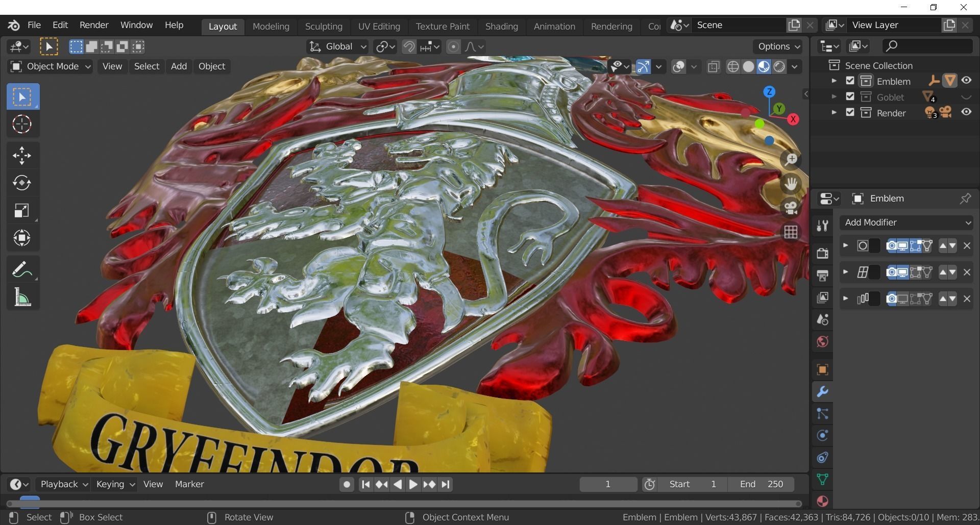This screenshot has width=980, height=525.
Task: Expand the Emblem collection
Action: (x=834, y=81)
